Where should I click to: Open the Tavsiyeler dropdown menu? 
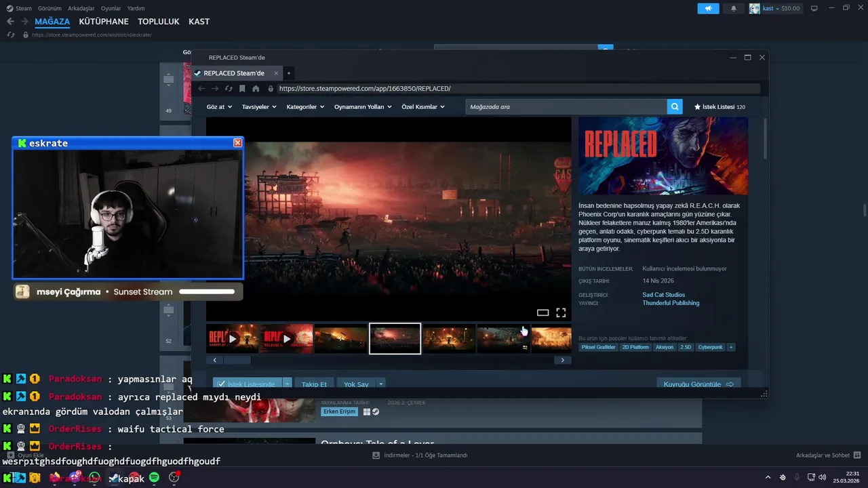click(x=260, y=107)
